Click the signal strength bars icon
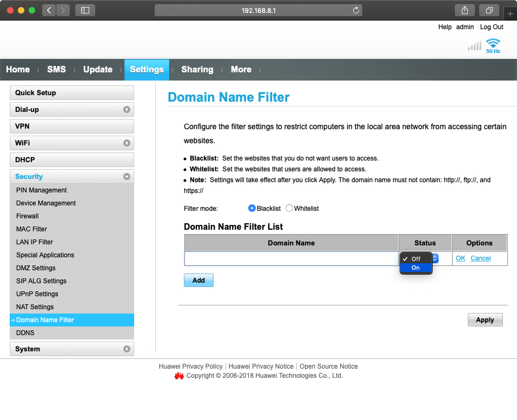 tap(474, 46)
